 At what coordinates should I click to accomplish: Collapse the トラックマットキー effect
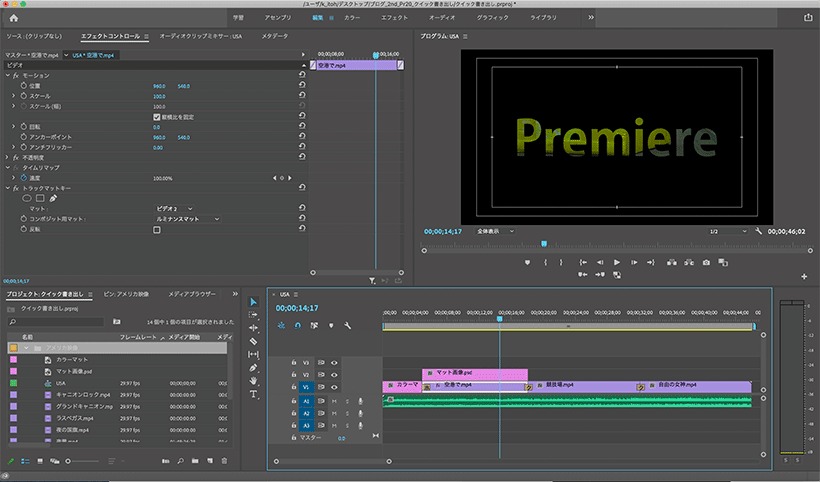pyautogui.click(x=8, y=188)
